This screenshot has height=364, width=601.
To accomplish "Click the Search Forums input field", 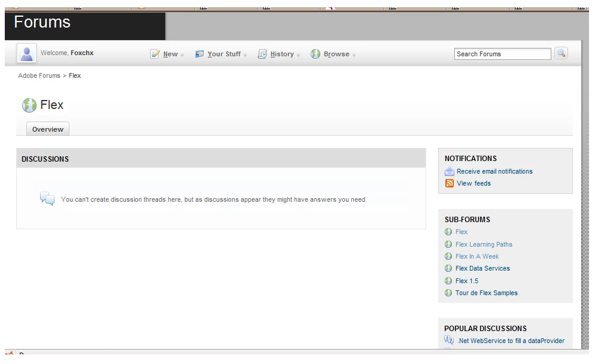I will [502, 54].
